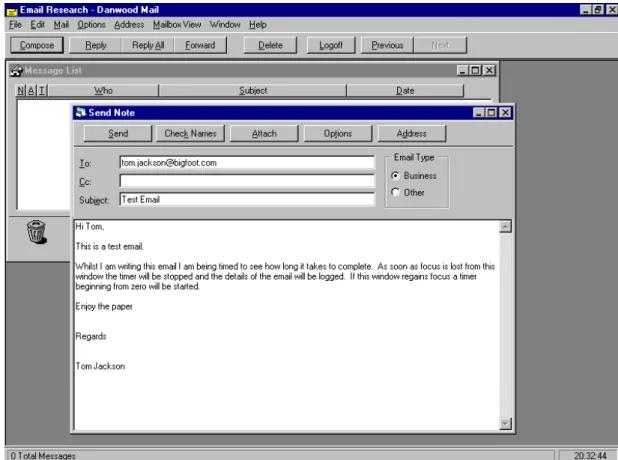
Task: Click into the To address field
Action: coord(247,163)
